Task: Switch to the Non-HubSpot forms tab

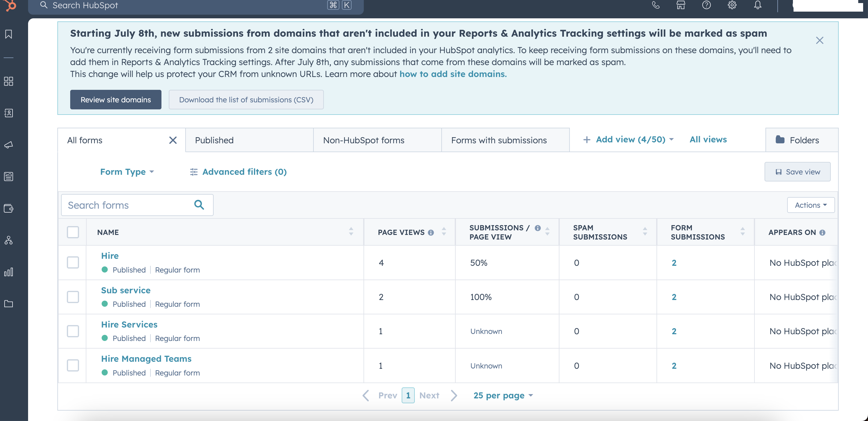Action: coord(378,140)
